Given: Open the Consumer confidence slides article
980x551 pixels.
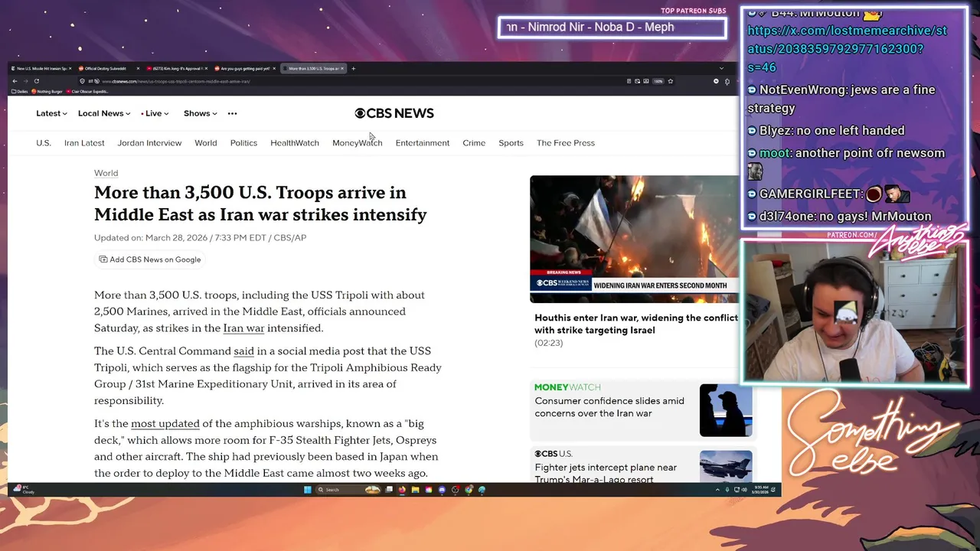Looking at the screenshot, I should point(609,407).
